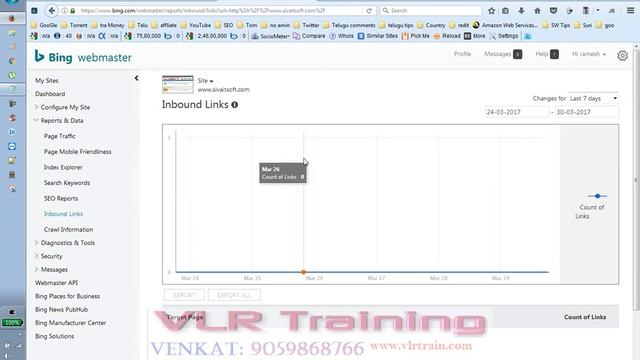
Task: Open the YouTube bookmarks folder
Action: point(196,25)
